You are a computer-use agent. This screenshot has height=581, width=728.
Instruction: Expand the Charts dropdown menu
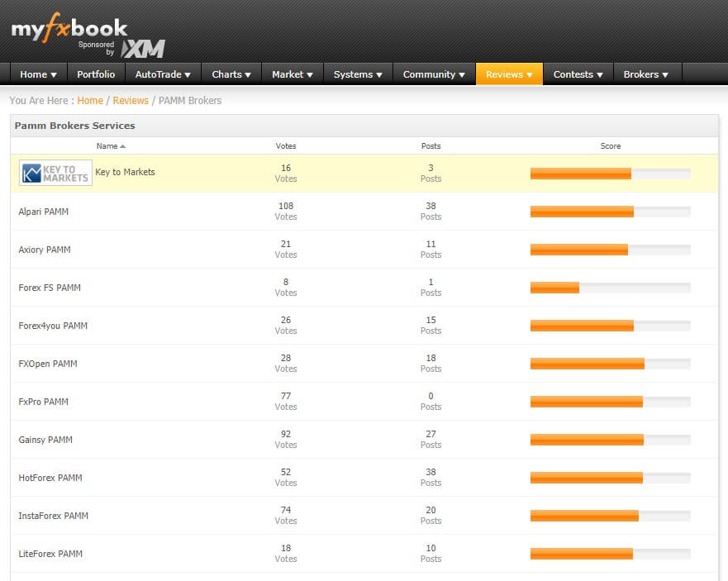(x=231, y=74)
